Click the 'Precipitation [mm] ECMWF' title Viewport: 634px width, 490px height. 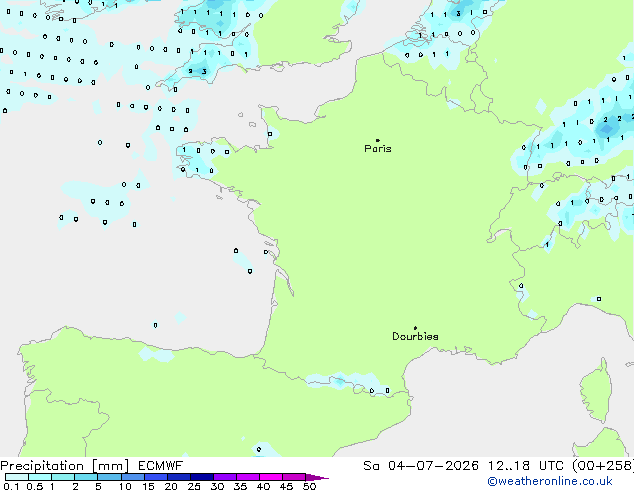pos(92,466)
